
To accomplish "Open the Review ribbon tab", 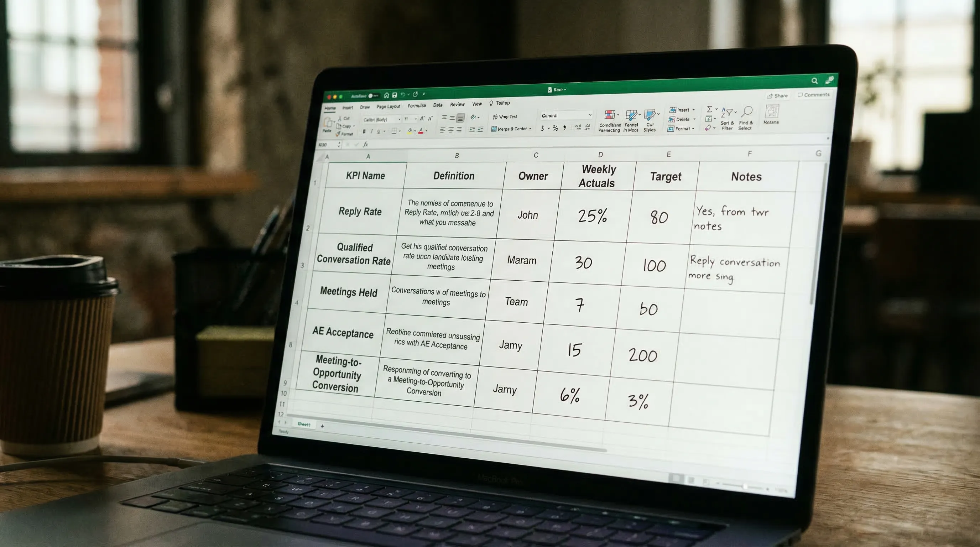I will pos(457,104).
